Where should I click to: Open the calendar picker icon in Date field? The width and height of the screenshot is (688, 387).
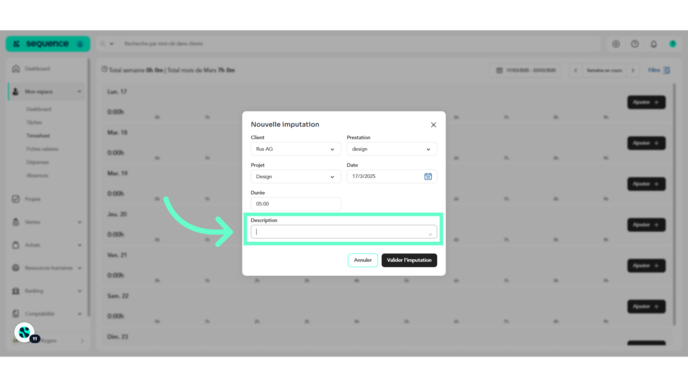[x=428, y=176]
